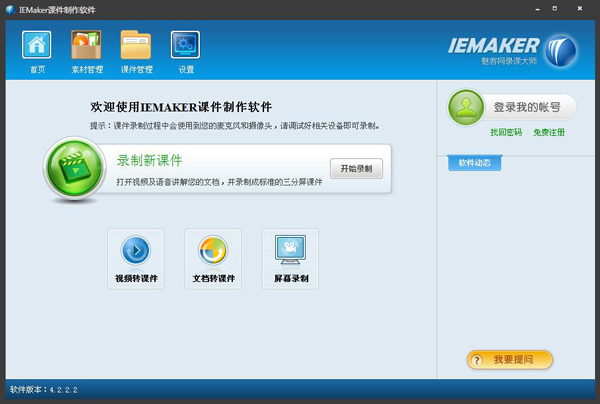600x404 pixels.
Task: Open 免费注册 free registration link
Action: click(x=549, y=132)
